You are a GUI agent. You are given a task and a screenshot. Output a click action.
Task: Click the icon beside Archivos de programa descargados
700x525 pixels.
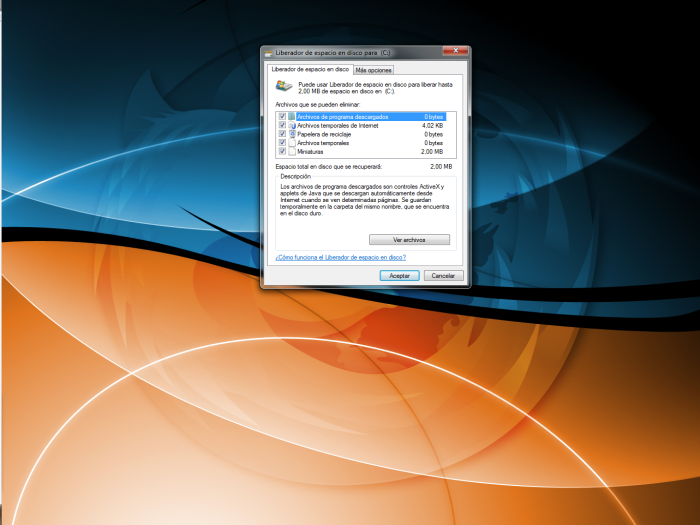coord(292,117)
